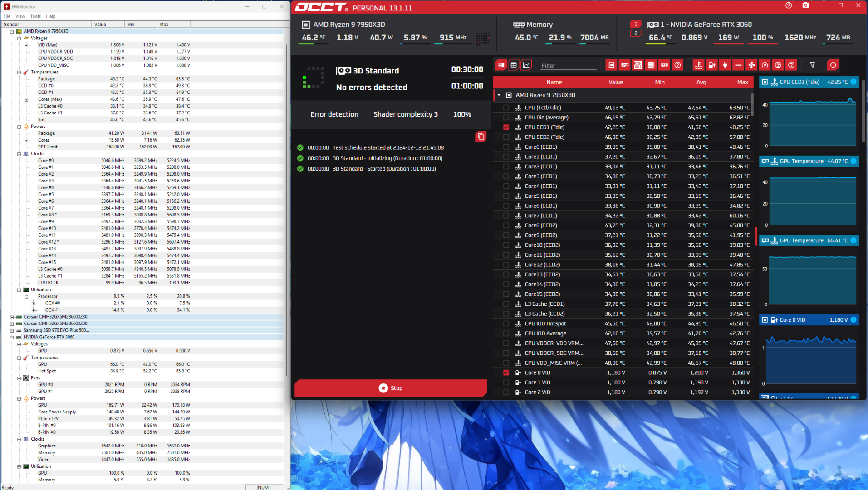Expand Cores (Max) temperatures in HWMonitor
The width and height of the screenshot is (868, 490).
pyautogui.click(x=26, y=99)
